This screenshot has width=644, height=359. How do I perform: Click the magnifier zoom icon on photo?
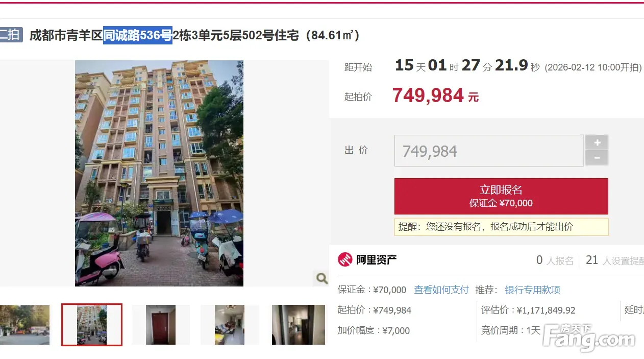point(321,278)
